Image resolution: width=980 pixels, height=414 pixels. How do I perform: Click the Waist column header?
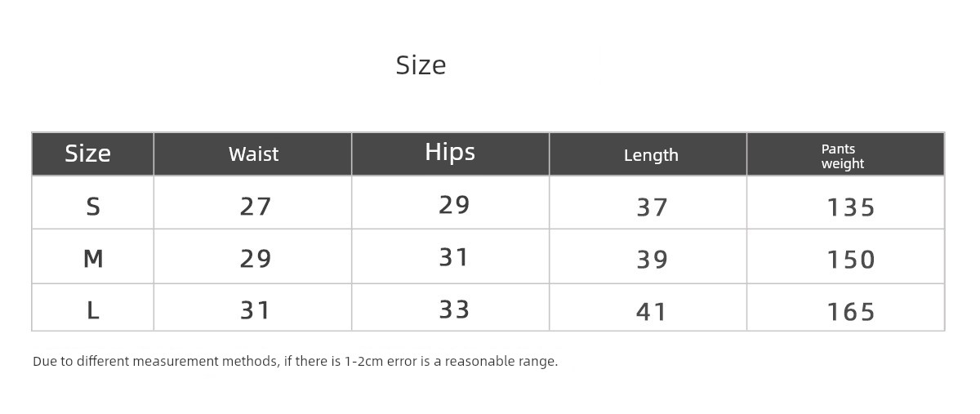tap(253, 154)
